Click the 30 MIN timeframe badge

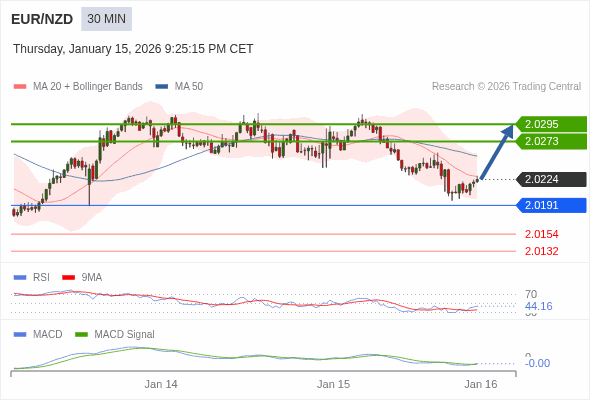tap(106, 19)
